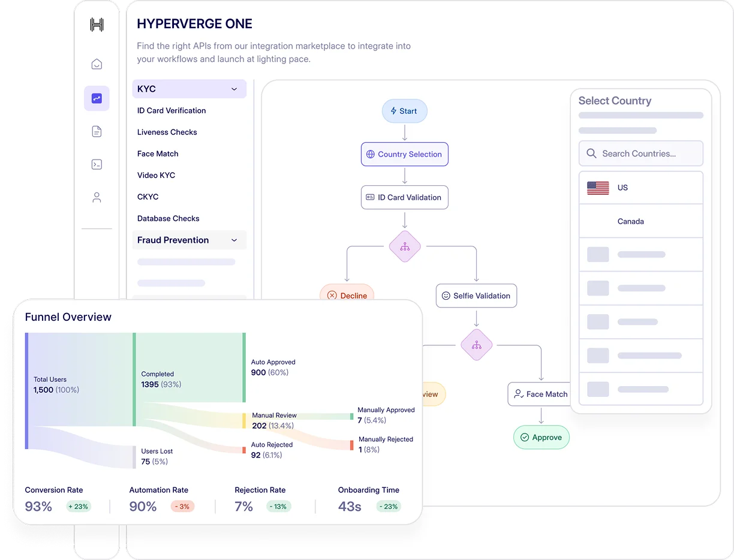Open the documents icon in sidebar
Viewport: 734px width, 560px height.
(97, 131)
